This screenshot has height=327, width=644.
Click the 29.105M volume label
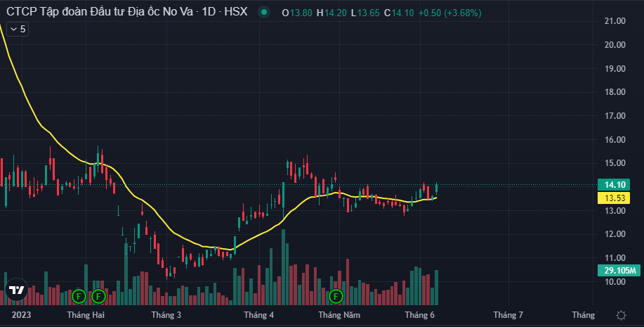pyautogui.click(x=619, y=270)
